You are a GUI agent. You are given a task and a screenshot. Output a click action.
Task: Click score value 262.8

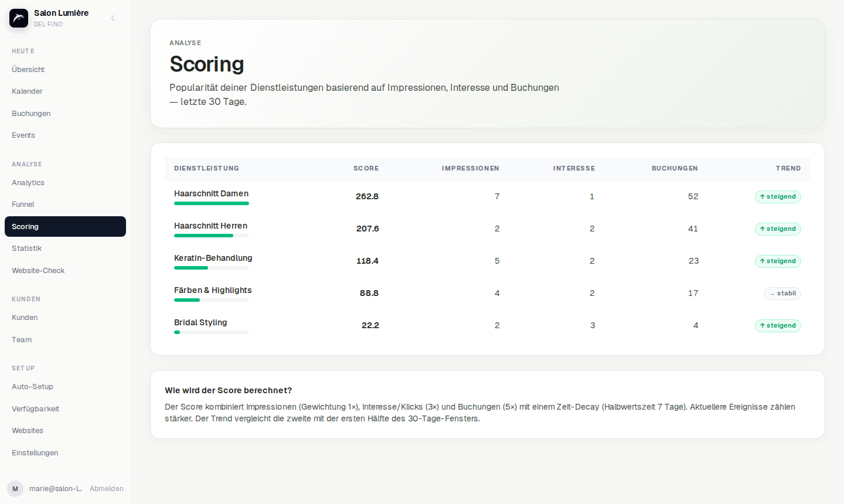coord(367,196)
